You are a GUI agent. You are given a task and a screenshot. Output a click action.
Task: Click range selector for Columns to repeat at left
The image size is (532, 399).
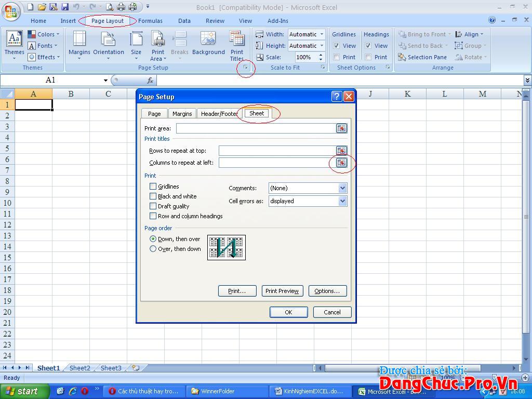click(x=341, y=163)
